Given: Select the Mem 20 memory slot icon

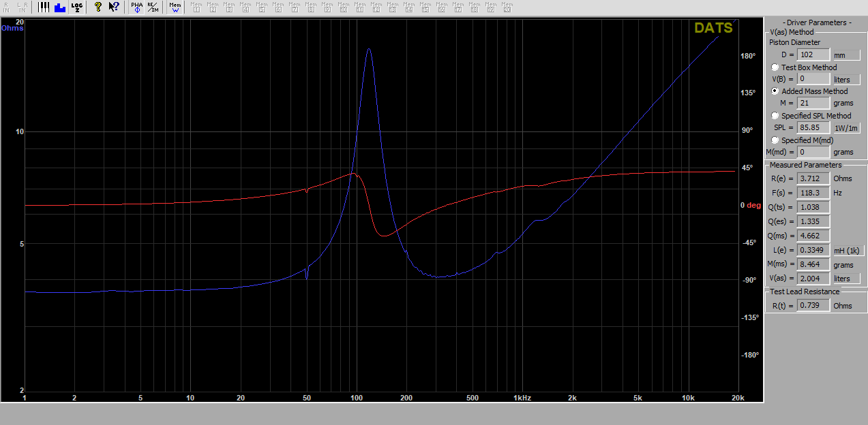Looking at the screenshot, I should (507, 7).
